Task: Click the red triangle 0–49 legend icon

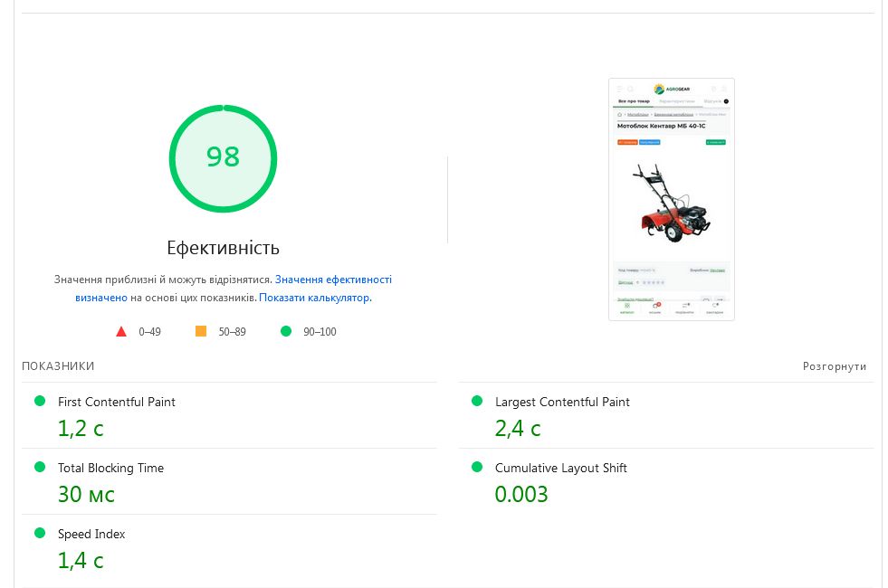Action: [121, 332]
